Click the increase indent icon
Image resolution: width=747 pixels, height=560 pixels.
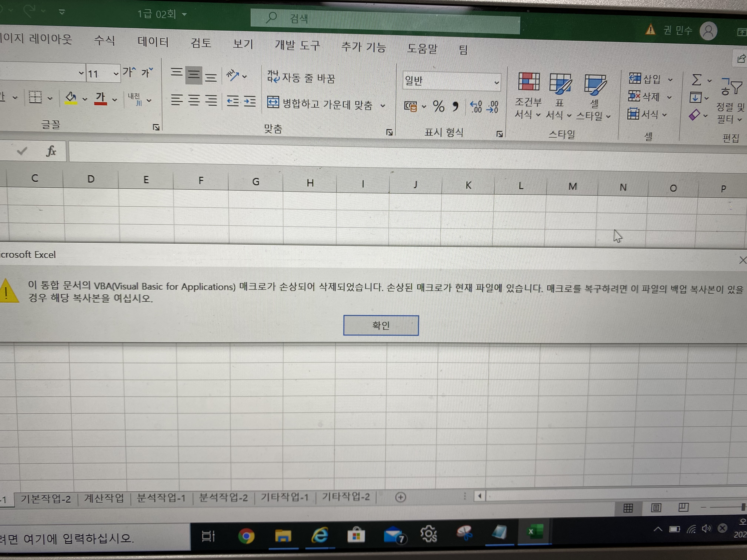coord(250,101)
